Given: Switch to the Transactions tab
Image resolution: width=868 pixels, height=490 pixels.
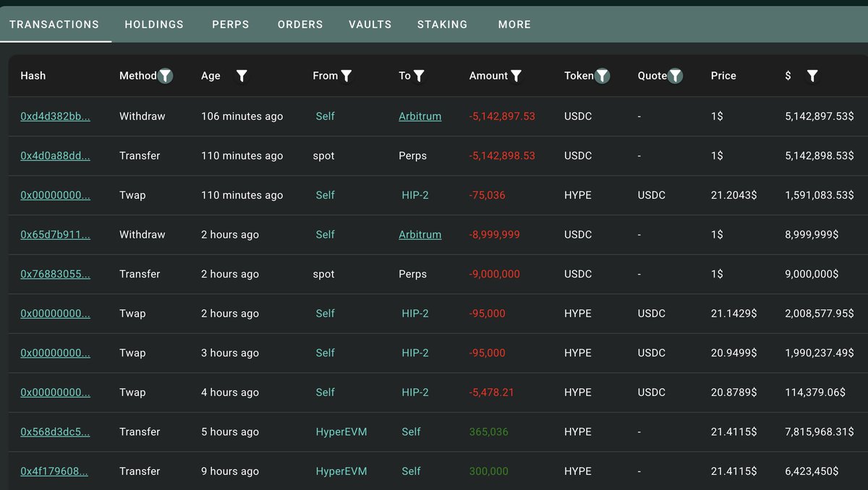Looking at the screenshot, I should coord(54,24).
